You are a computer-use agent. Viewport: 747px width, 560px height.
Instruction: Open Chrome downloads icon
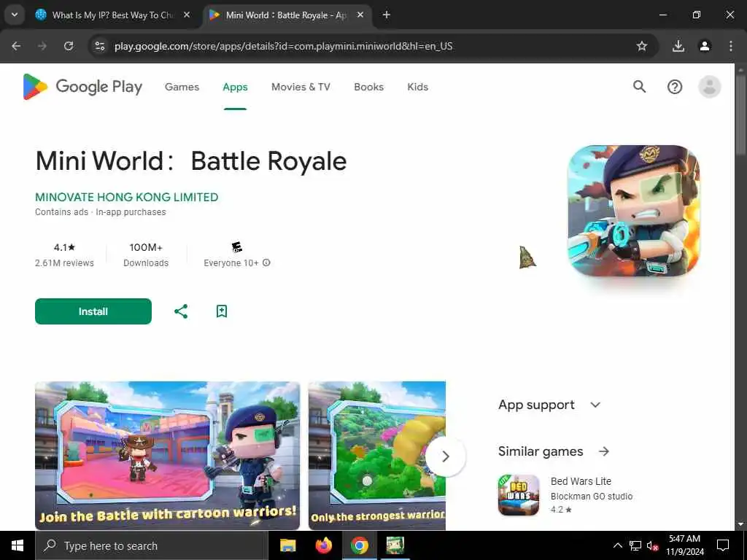[x=678, y=46]
